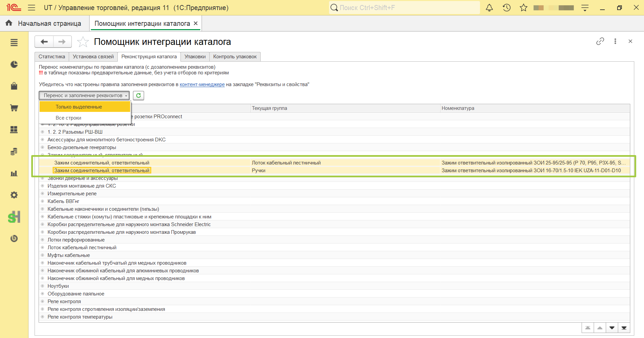Viewport: 644px width, 338px height.
Task: Open Перенос и заполнение реквизитов dropdown
Action: click(84, 95)
